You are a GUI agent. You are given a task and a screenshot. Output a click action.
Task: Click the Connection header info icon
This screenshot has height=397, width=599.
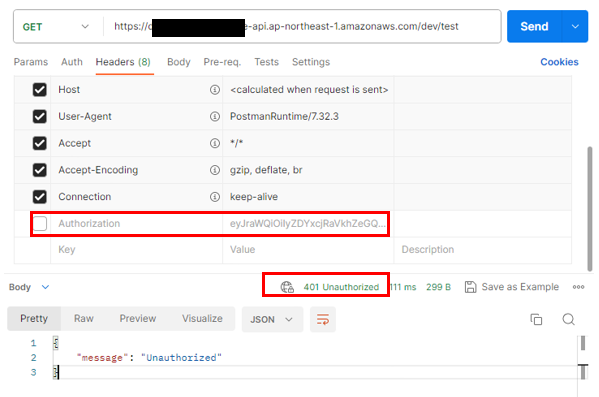tap(215, 197)
